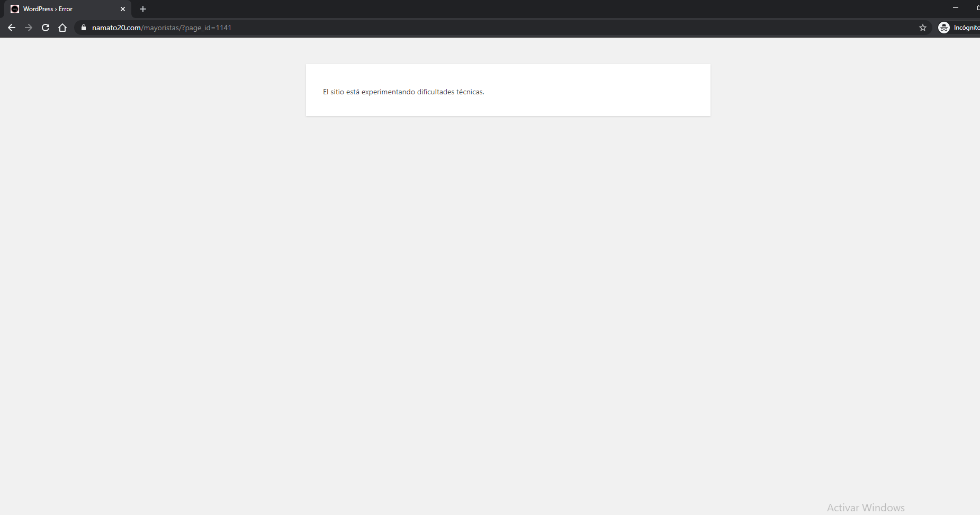The image size is (980, 515).
Task: Close the WordPress › Error tab
Action: pos(123,9)
